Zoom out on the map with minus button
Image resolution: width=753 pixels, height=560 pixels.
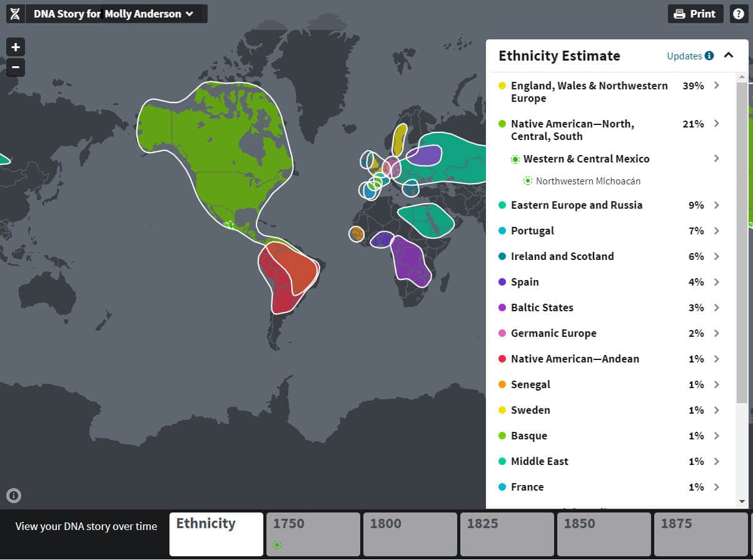pyautogui.click(x=16, y=67)
